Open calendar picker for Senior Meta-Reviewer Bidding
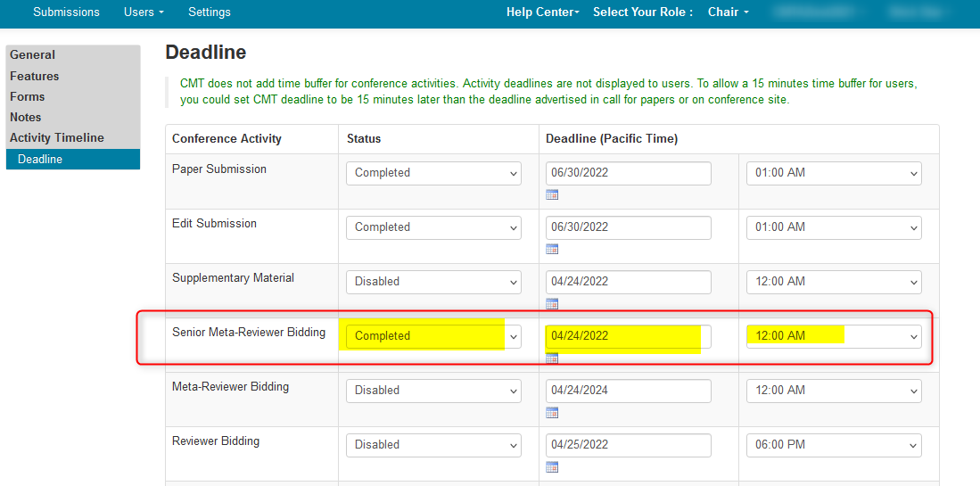The width and height of the screenshot is (980, 486). point(552,358)
